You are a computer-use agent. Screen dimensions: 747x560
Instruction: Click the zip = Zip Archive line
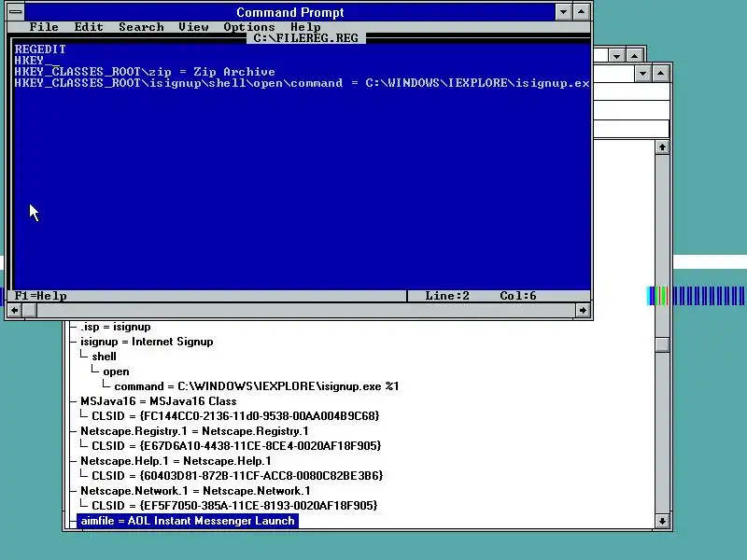[x=145, y=72]
